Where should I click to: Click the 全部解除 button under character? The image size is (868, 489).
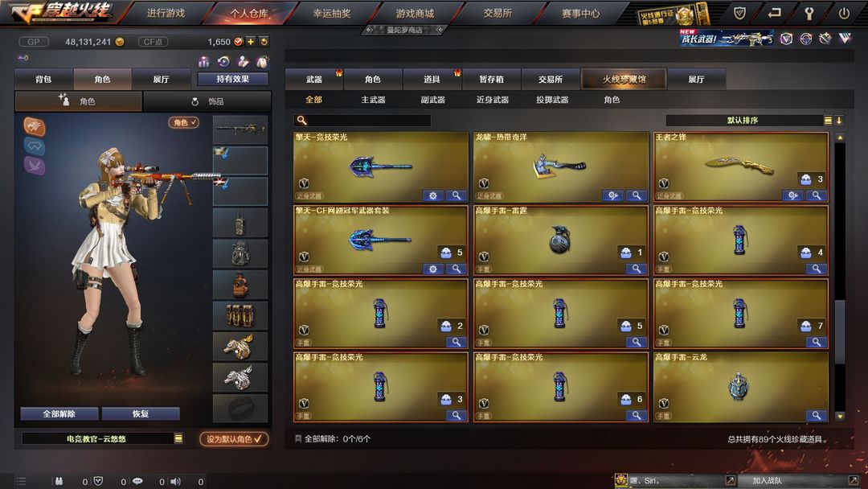pyautogui.click(x=59, y=413)
